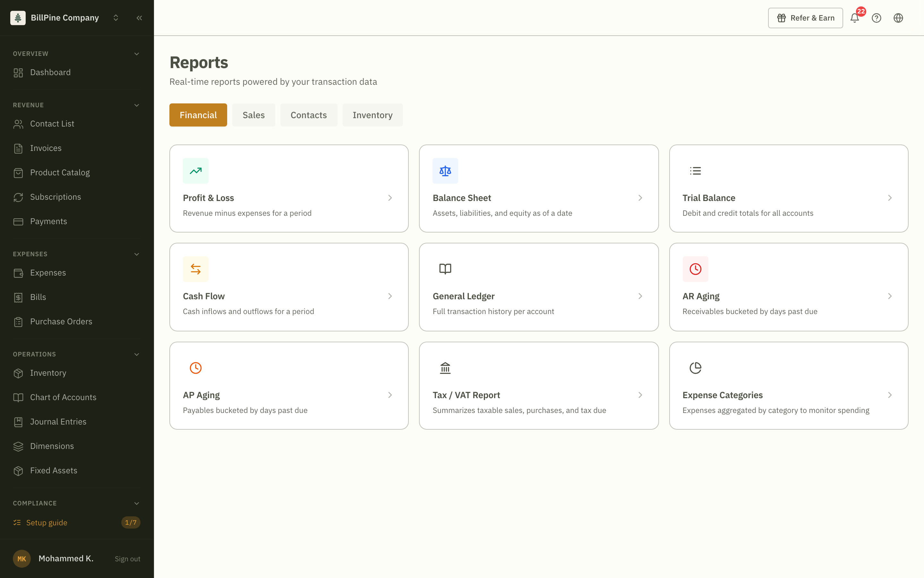The height and width of the screenshot is (578, 924).
Task: Open Journal Entries in sidebar
Action: (76, 422)
